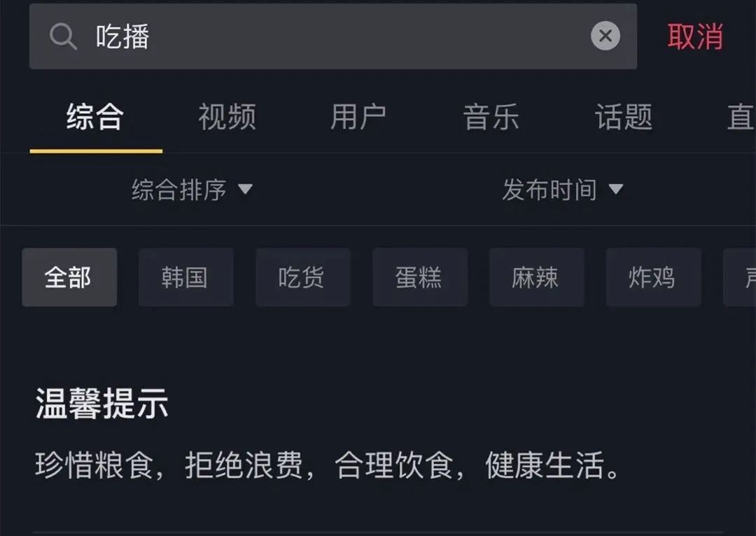Click the 吃播 search input field

click(x=333, y=36)
